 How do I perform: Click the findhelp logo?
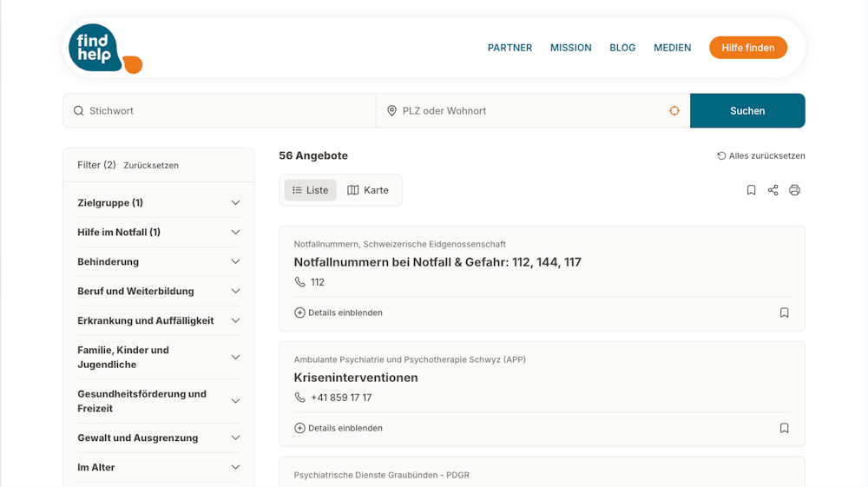105,48
